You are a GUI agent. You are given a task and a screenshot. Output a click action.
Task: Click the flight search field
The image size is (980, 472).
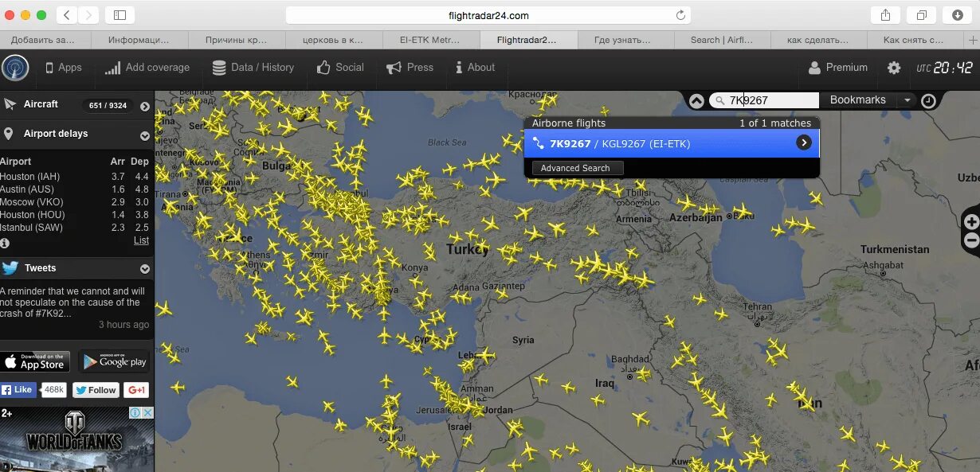pyautogui.click(x=764, y=100)
